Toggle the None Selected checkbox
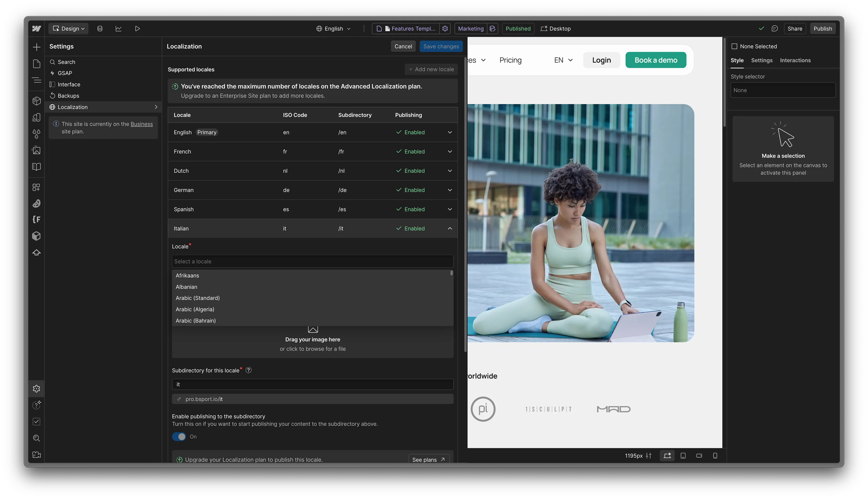The image size is (868, 499). click(734, 46)
